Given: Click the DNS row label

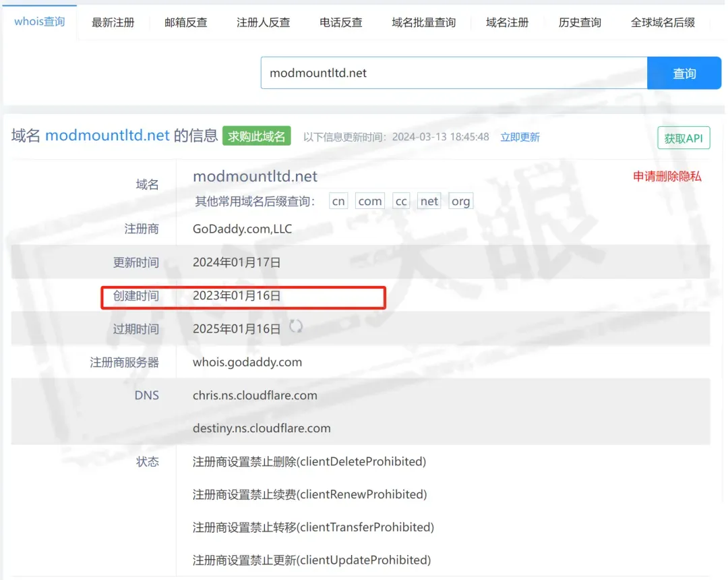Looking at the screenshot, I should click(x=147, y=395).
